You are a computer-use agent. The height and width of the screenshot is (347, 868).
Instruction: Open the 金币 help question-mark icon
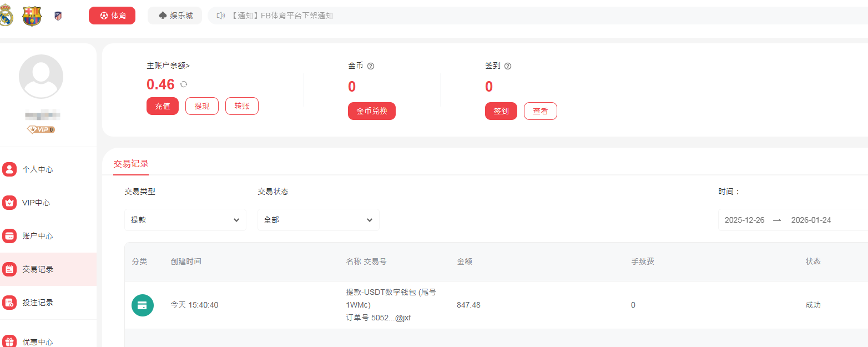click(370, 66)
